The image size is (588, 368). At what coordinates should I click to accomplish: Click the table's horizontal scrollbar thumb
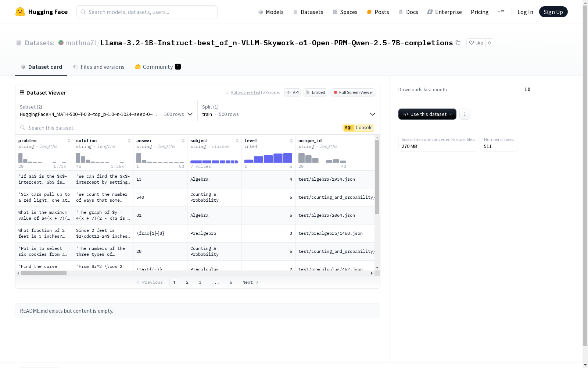(44, 273)
